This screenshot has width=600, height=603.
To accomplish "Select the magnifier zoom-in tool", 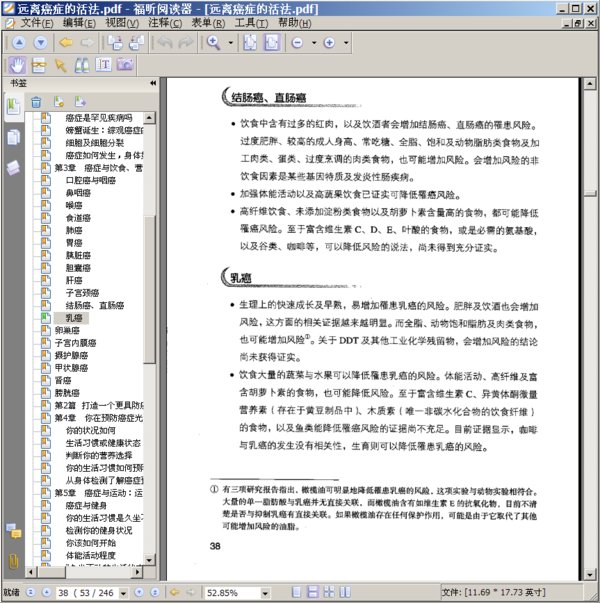I will [213, 42].
